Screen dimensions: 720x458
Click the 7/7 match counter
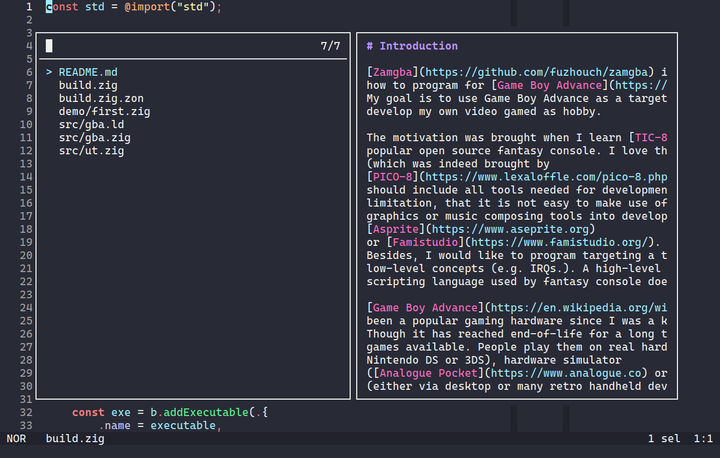tap(330, 46)
